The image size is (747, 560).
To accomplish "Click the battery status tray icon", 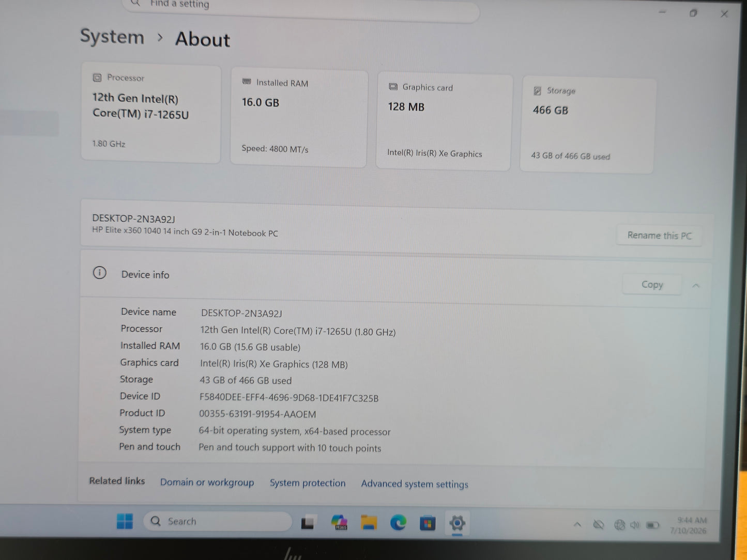I will (653, 525).
